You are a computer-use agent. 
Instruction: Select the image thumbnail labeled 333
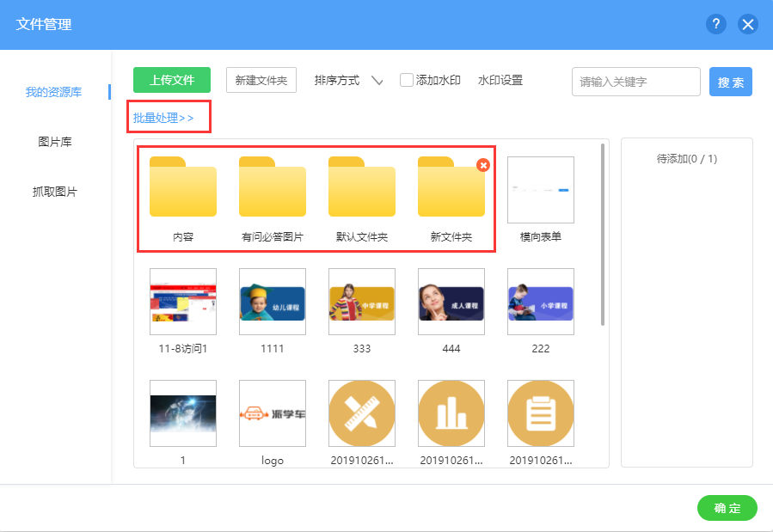coord(362,302)
